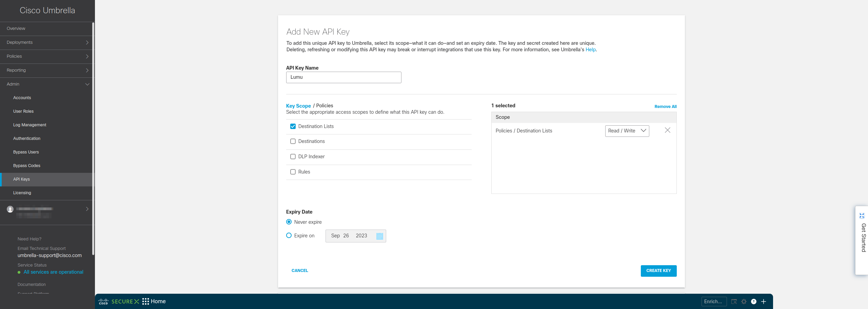
Task: Uncheck the Destination Lists checkbox
Action: click(293, 126)
